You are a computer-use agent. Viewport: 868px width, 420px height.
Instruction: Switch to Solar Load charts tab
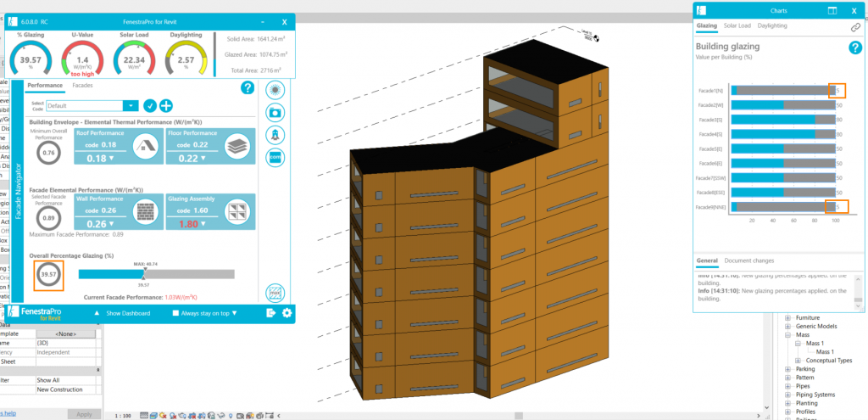(737, 26)
